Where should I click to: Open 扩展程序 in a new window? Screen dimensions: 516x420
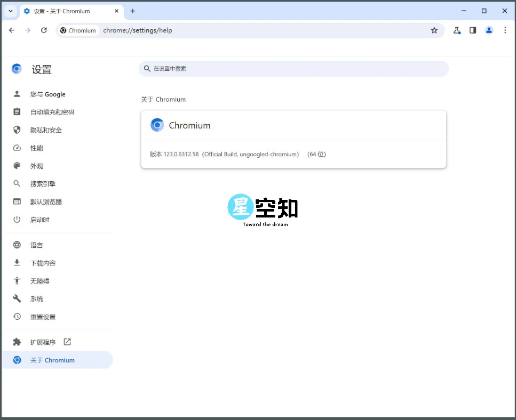pos(67,342)
